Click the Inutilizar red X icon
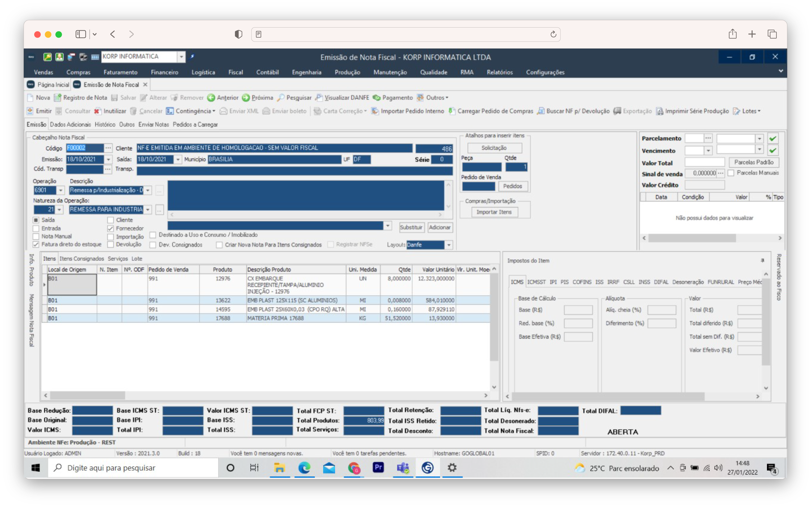 [97, 111]
